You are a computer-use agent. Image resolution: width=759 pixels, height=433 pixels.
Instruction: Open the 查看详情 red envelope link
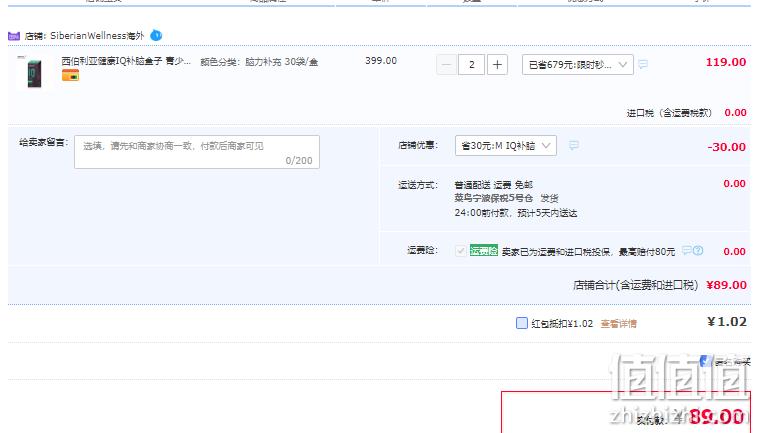click(x=618, y=324)
